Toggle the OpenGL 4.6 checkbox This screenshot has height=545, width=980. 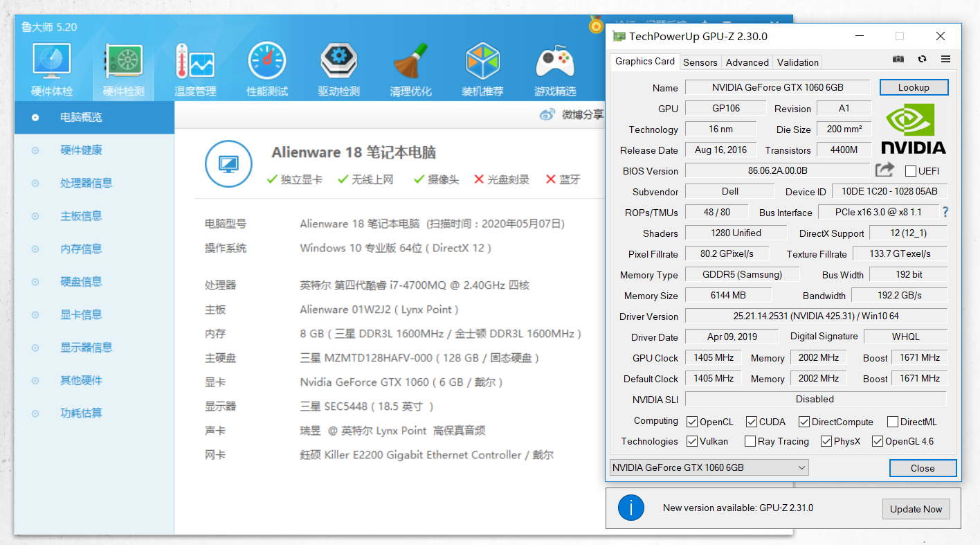(x=878, y=441)
